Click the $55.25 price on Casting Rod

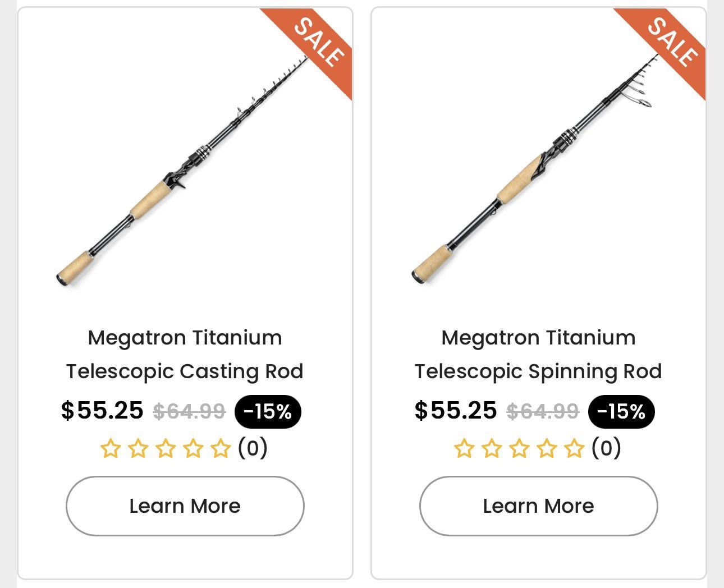coord(102,411)
